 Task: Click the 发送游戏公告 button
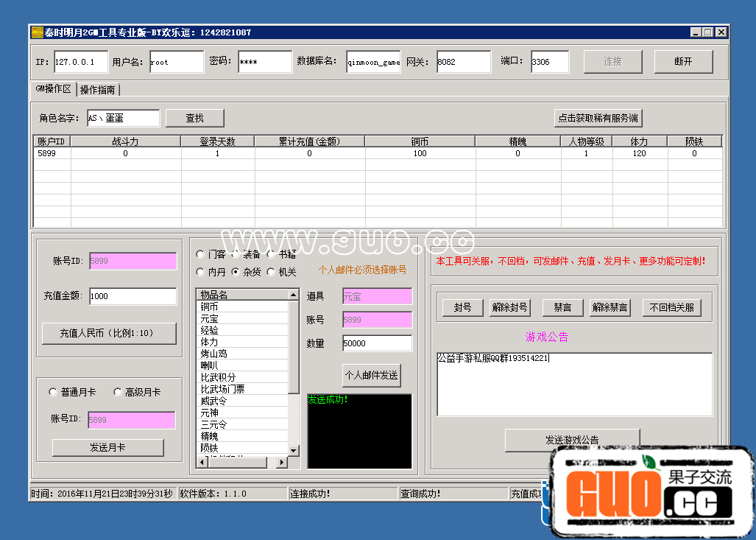point(572,440)
